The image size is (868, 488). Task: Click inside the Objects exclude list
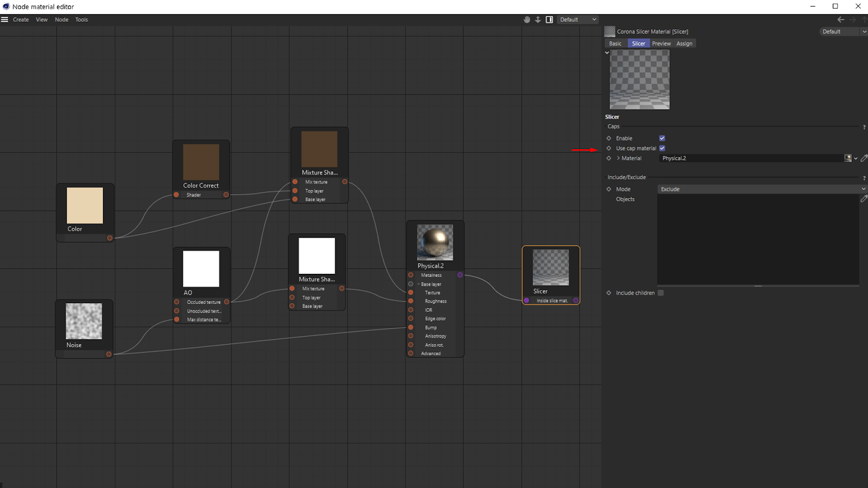click(758, 239)
